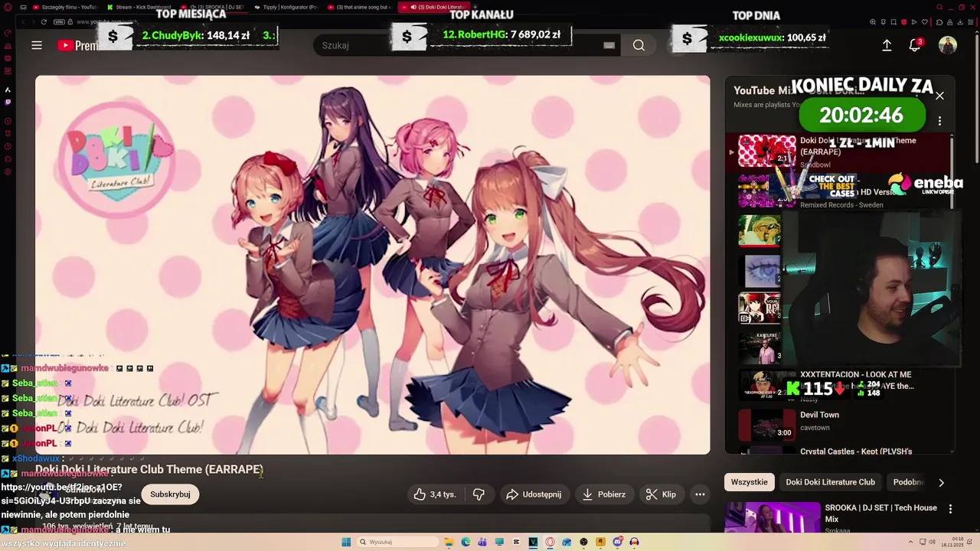Open the on-screen keyboard icon in search box
This screenshot has width=980, height=551.
(609, 45)
